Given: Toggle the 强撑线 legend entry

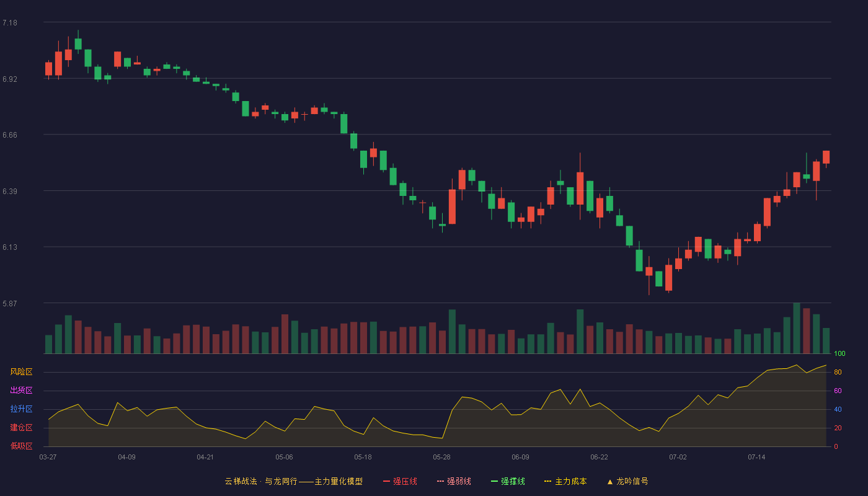Looking at the screenshot, I should pos(508,481).
